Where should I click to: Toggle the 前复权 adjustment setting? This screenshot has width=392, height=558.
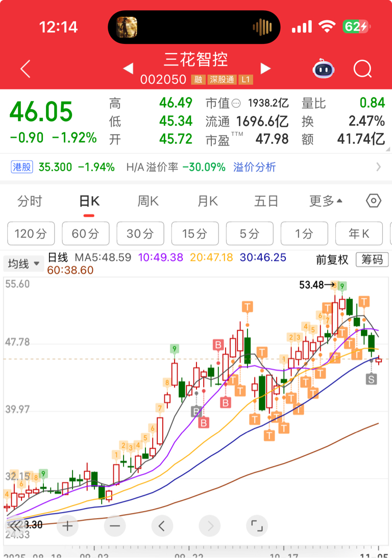pos(332,260)
